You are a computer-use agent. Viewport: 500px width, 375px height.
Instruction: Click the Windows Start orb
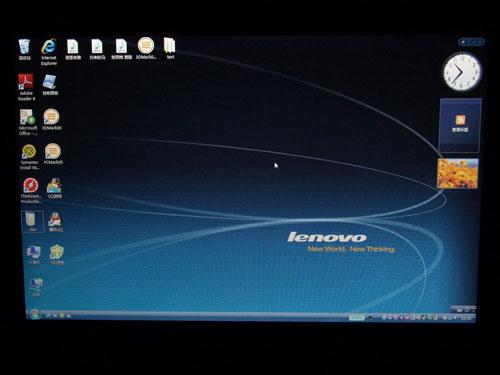click(35, 314)
